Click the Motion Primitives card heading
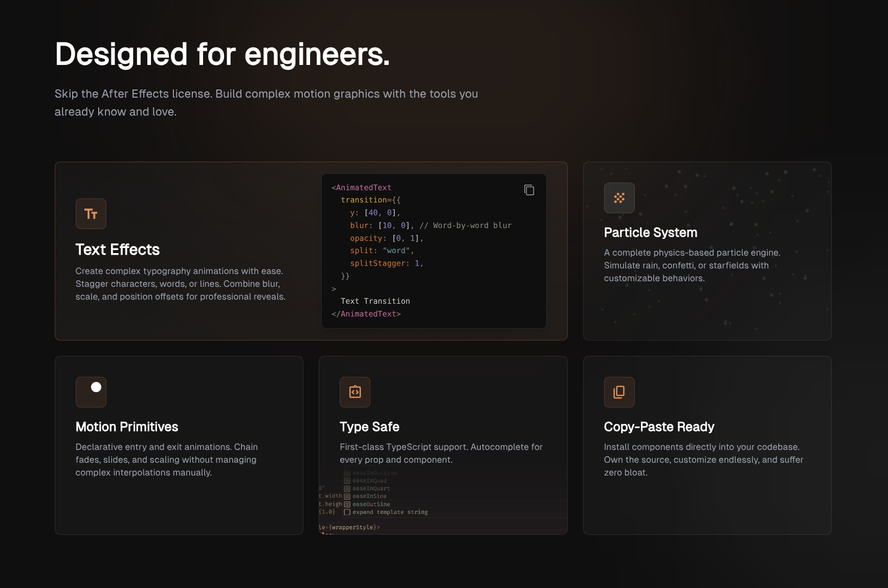The width and height of the screenshot is (888, 588). point(126,426)
